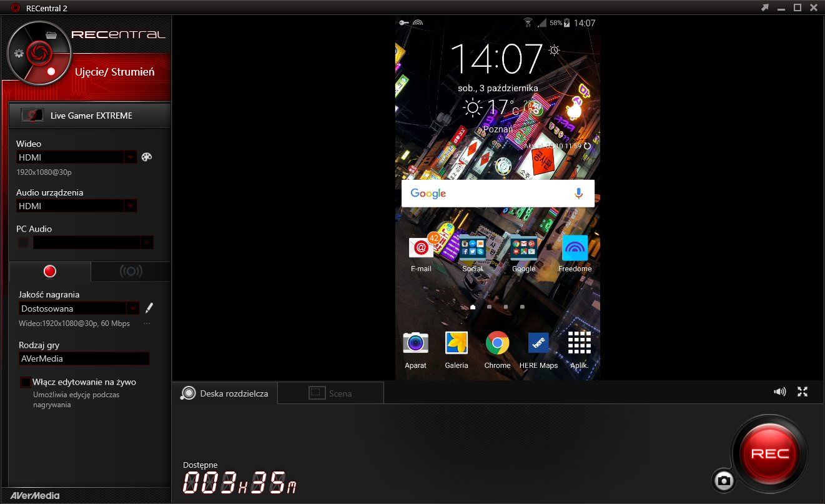The image size is (825, 504).
Task: Select the Deska rozdzielcza tab
Action: 225,393
